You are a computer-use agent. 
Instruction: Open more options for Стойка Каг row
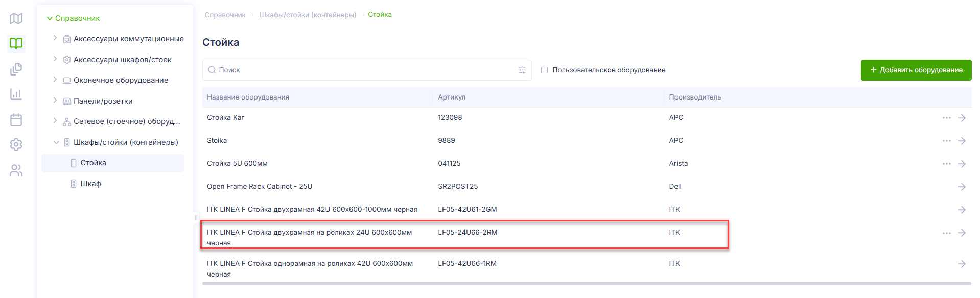(946, 118)
